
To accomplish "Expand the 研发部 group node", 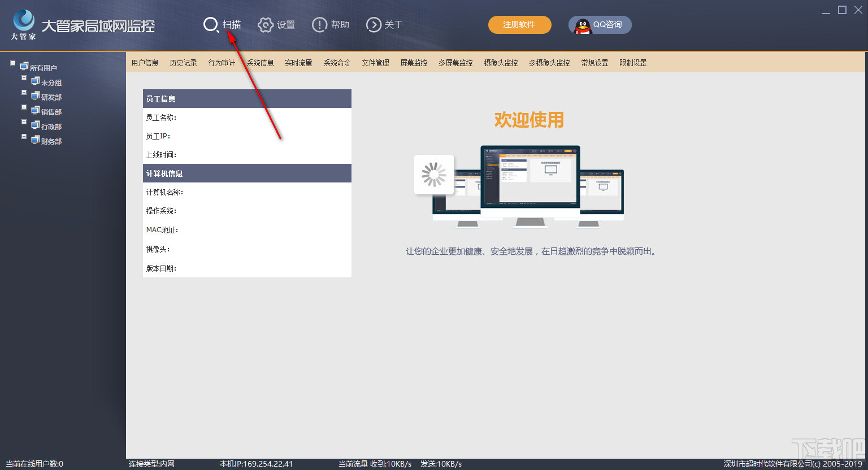I will click(x=24, y=93).
